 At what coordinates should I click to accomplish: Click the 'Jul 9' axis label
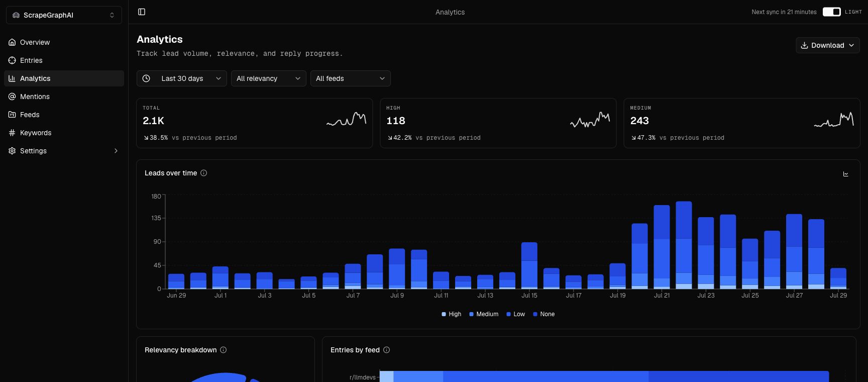397,296
